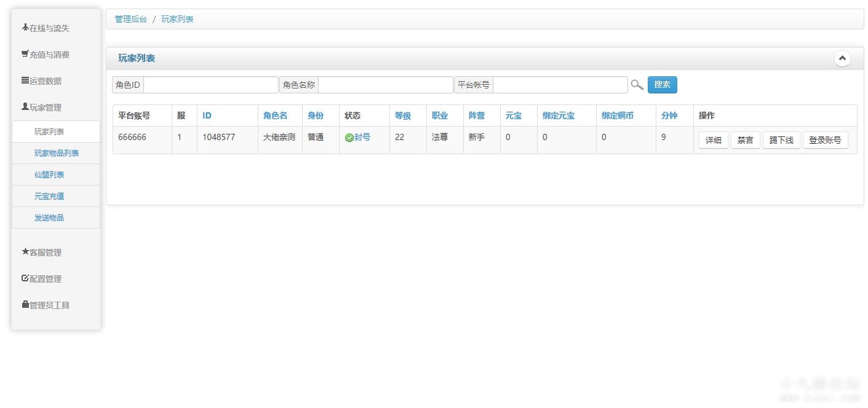
Task: Open the 配置管理 sidebar section
Action: coord(42,279)
